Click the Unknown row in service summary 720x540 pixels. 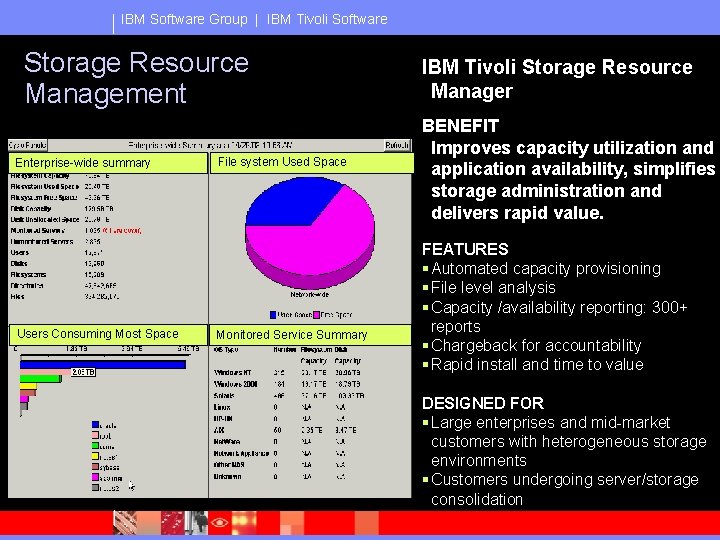pos(280,477)
